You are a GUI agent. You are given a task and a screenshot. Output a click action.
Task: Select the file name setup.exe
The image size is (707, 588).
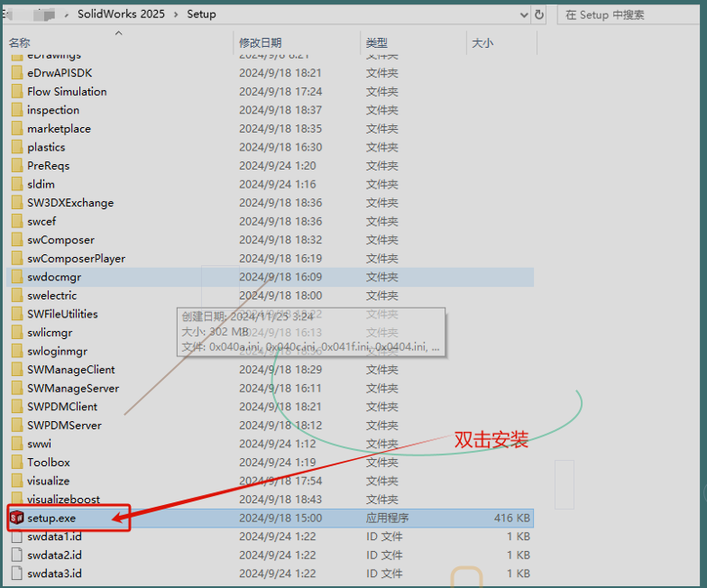[x=51, y=518]
